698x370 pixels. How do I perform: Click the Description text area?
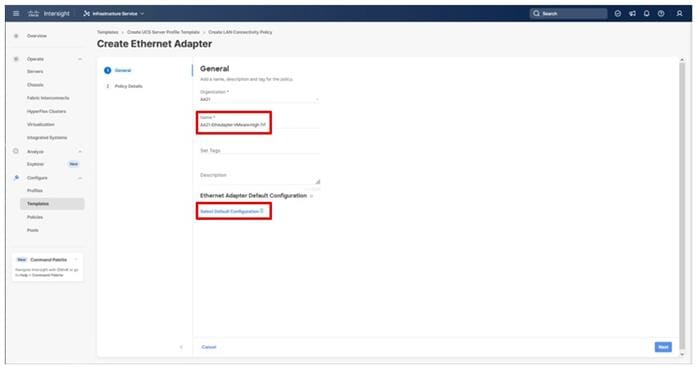click(x=260, y=177)
